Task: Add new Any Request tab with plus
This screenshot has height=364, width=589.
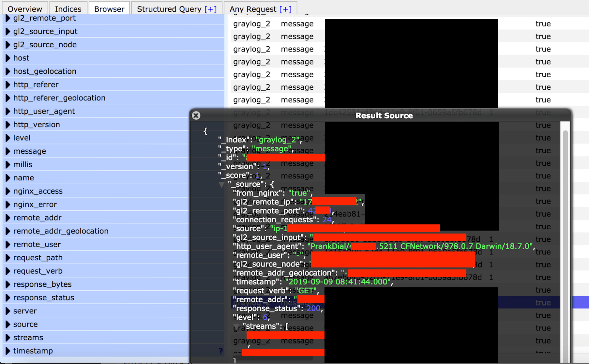Action: pyautogui.click(x=285, y=9)
